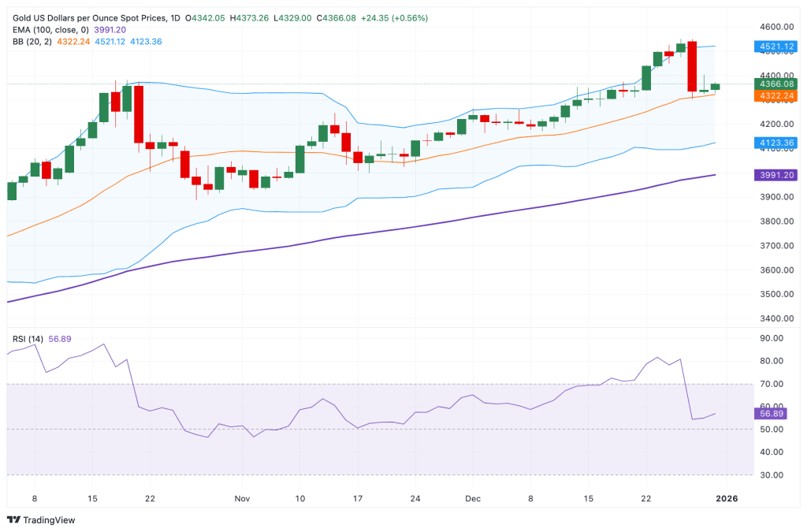Click the 4600.00 price scale label
The image size is (807, 532).
(776, 27)
